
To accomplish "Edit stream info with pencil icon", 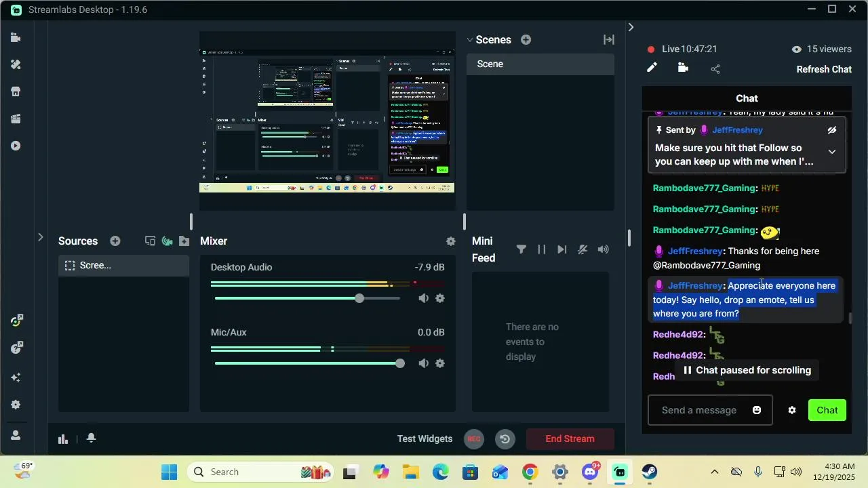I will [652, 68].
